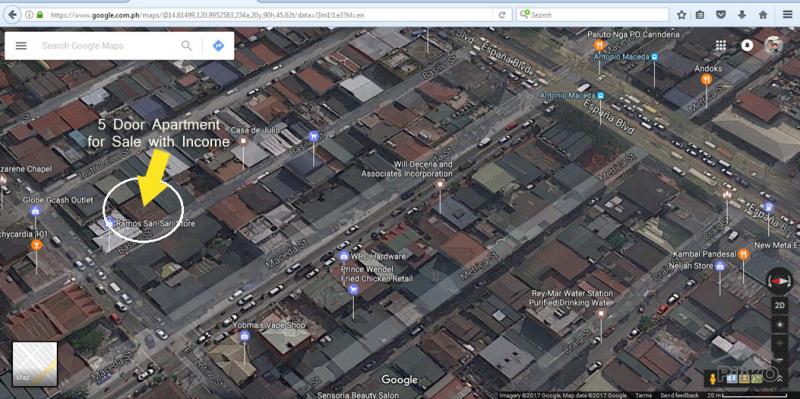Click the Search Google Maps input field
The width and height of the screenshot is (800, 399).
click(x=107, y=46)
